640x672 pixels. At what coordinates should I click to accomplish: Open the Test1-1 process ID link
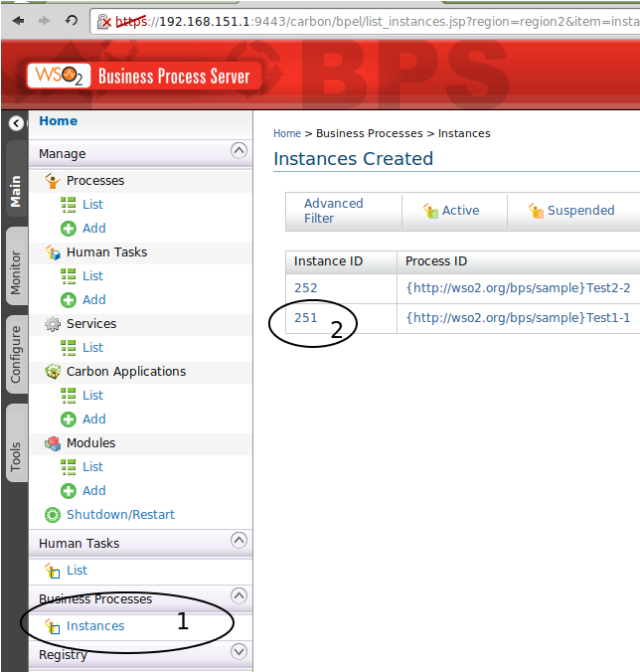tap(518, 318)
